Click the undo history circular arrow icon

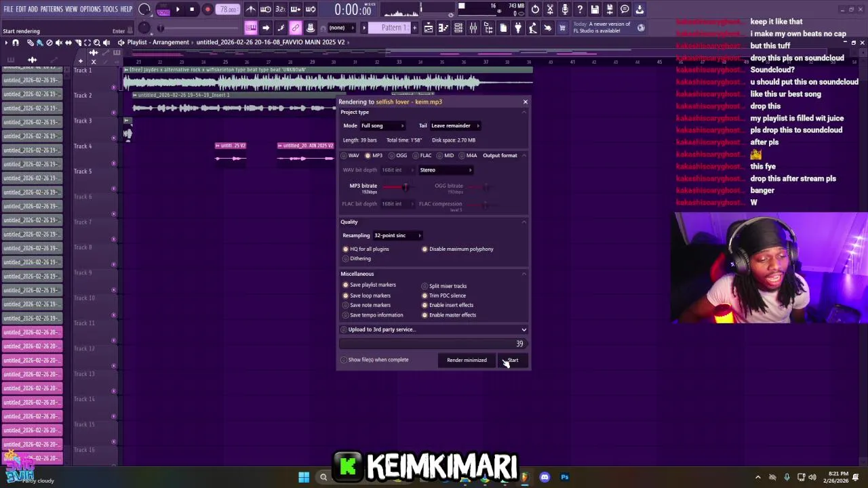535,9
